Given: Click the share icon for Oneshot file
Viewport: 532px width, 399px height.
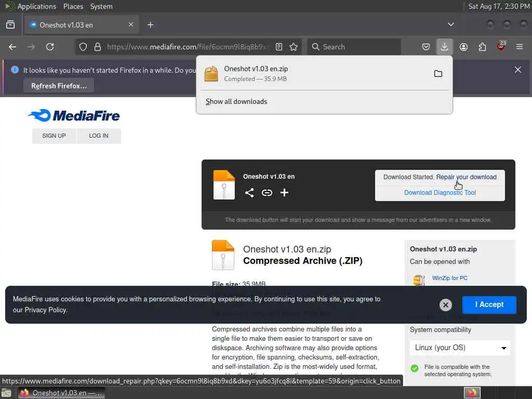Looking at the screenshot, I should click(x=249, y=193).
